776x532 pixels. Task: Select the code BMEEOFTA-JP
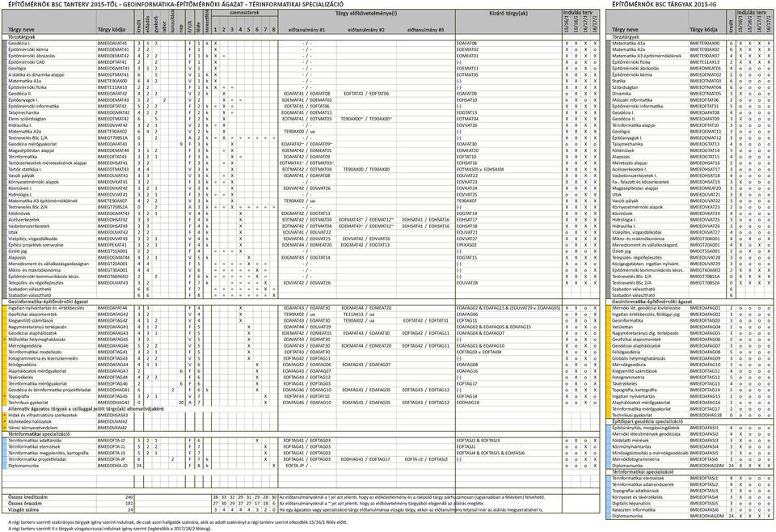tap(112, 459)
